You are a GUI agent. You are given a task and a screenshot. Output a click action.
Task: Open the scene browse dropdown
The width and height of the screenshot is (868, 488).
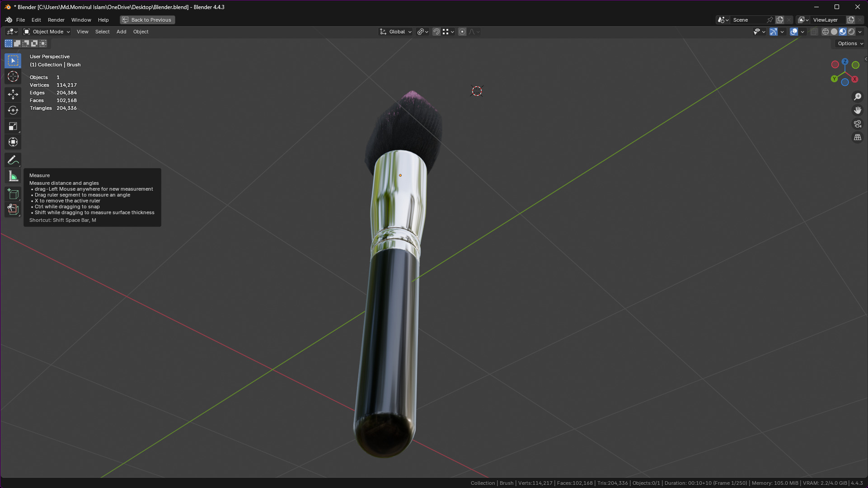click(x=723, y=20)
